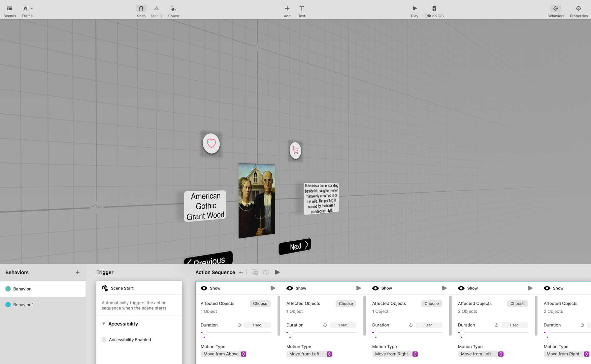Toggle the Behaviors panel
Viewport: 591px width, 364px height.
[x=556, y=11]
